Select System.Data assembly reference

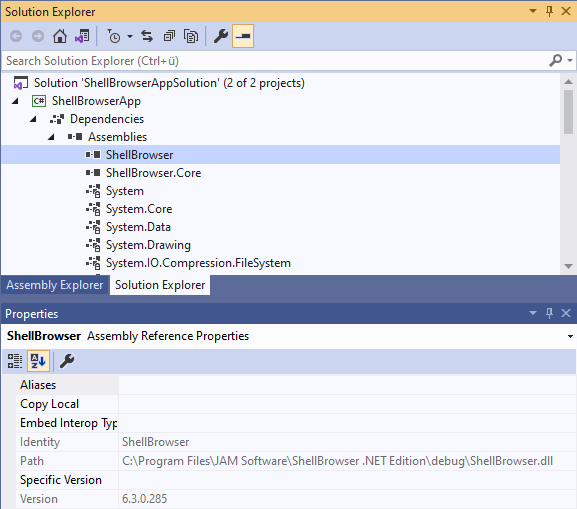(138, 227)
